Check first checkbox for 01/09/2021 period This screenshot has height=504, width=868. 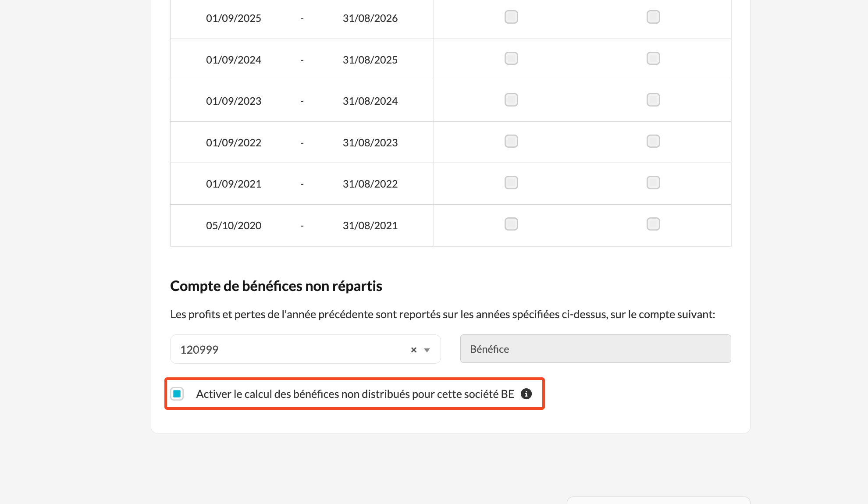pyautogui.click(x=511, y=183)
